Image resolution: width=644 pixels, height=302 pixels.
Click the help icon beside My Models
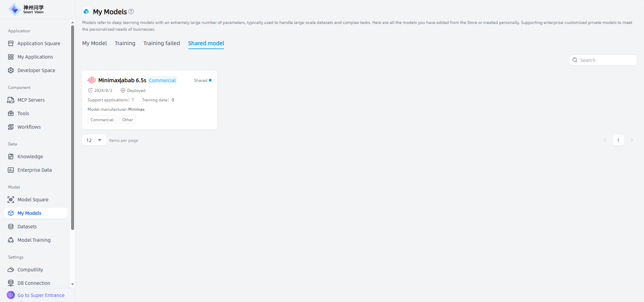click(131, 11)
